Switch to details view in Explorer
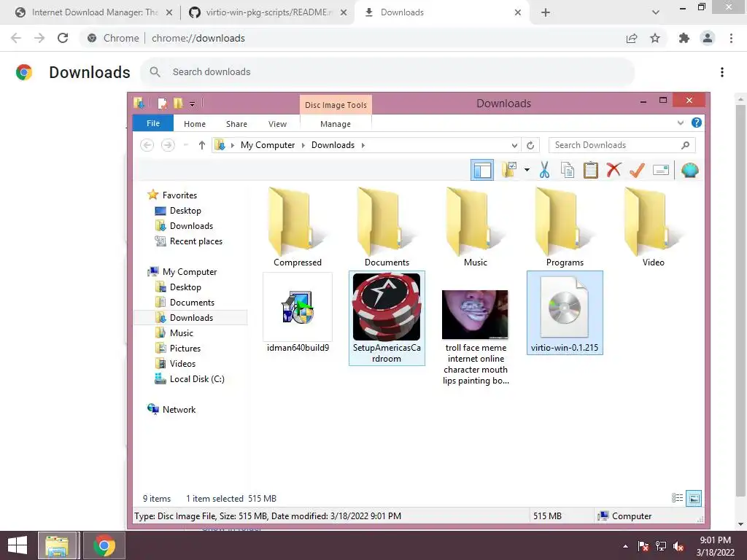747x560 pixels. tap(677, 498)
